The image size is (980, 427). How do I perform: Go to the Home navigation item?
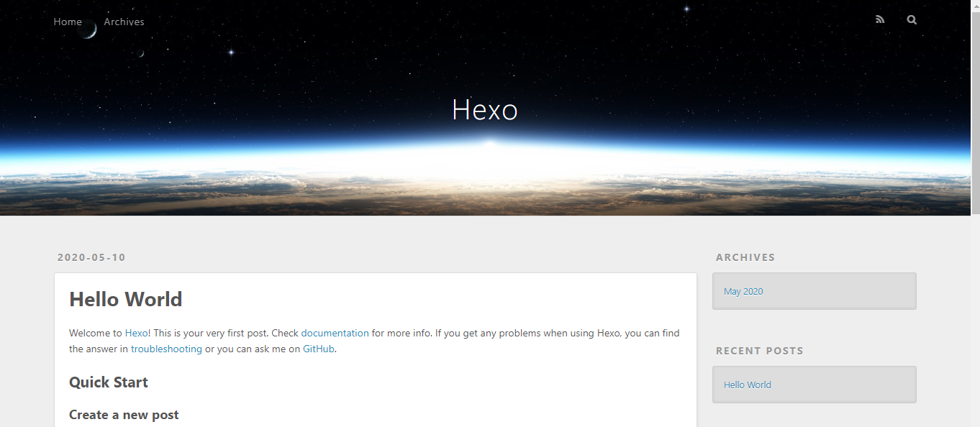coord(68,22)
